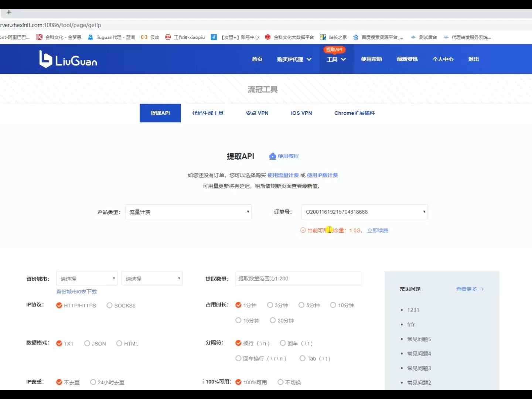The width and height of the screenshot is (532, 399).
Task: Click the LiuGuan logo
Action: pos(68,59)
